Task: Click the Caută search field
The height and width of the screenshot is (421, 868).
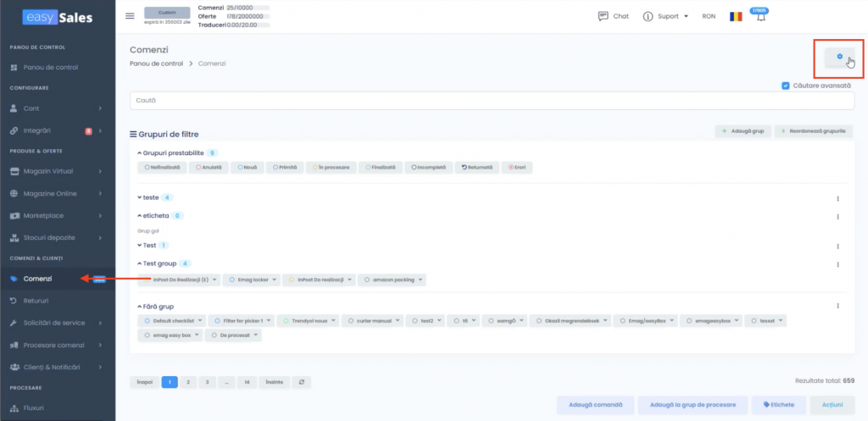Action: (x=492, y=101)
